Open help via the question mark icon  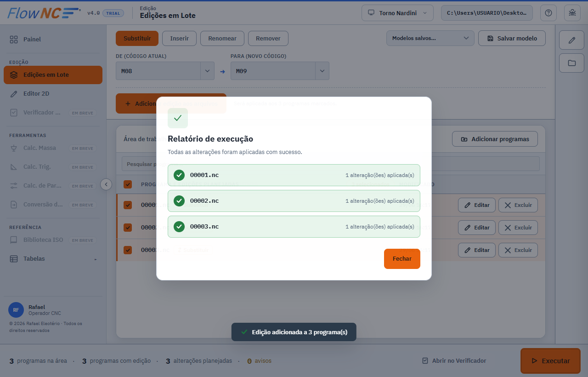548,13
